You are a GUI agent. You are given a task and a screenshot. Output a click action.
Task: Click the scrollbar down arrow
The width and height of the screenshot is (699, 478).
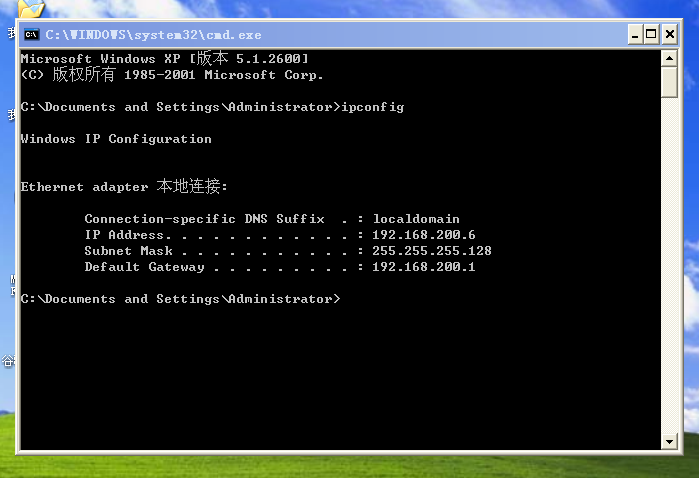[x=669, y=441]
